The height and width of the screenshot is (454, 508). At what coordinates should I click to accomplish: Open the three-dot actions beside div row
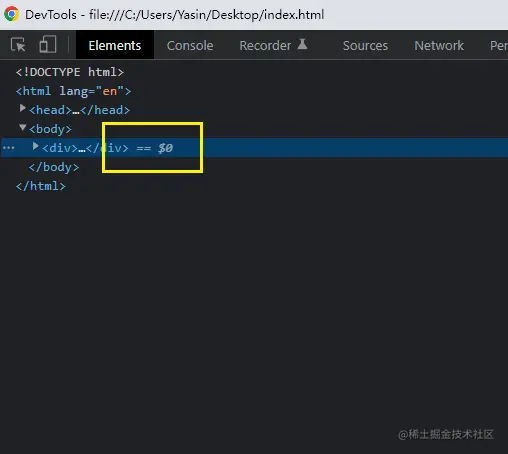(9, 148)
